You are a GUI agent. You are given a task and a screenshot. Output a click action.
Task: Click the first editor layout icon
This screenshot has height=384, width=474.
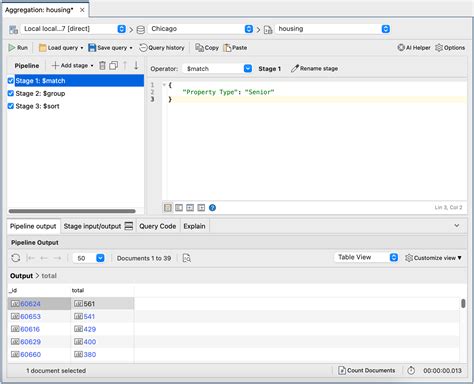click(168, 208)
